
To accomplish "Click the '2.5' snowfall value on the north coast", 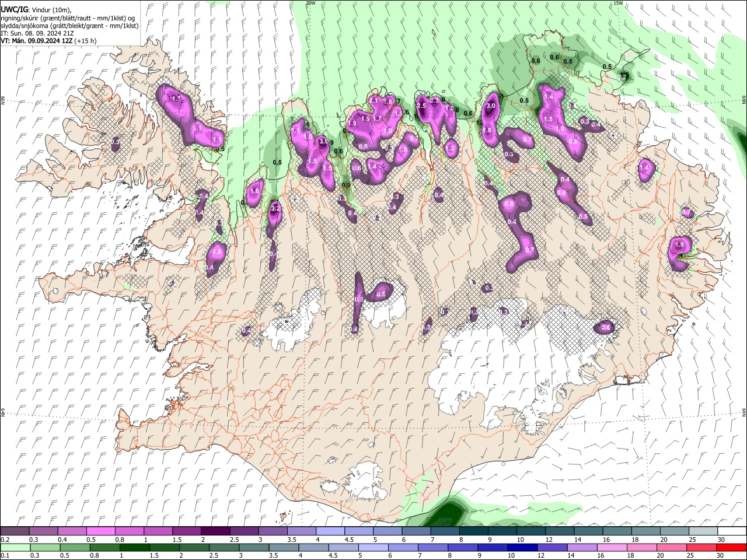I will tap(421, 106).
